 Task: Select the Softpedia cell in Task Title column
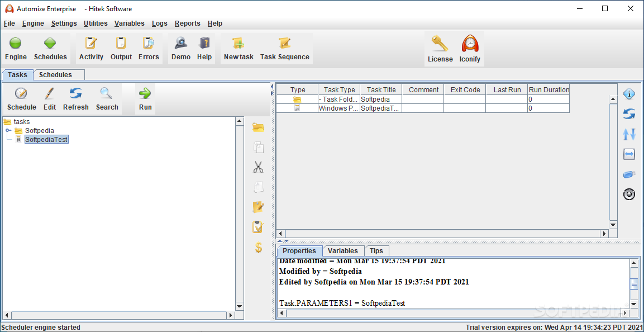[x=381, y=99]
